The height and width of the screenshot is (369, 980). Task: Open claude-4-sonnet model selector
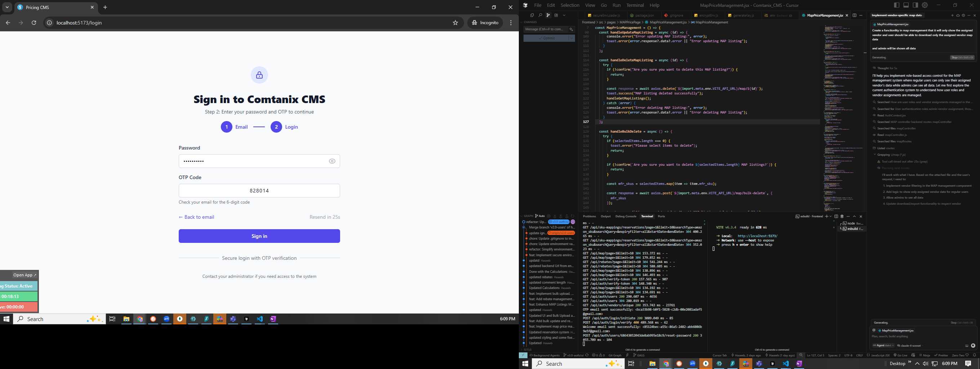[909, 346]
